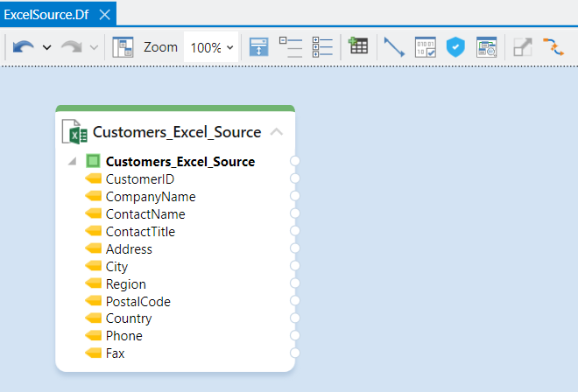Click the collapse all objects list icon

[290, 47]
